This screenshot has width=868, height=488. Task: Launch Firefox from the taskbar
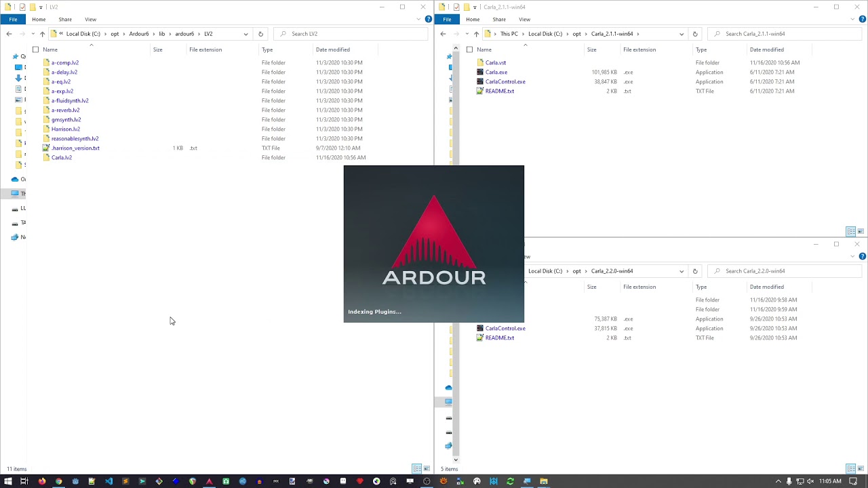coord(42,481)
